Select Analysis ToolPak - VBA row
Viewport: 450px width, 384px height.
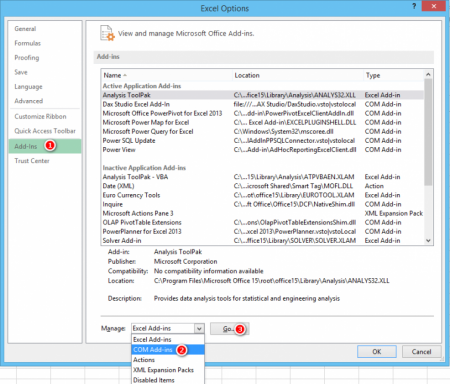pos(262,177)
